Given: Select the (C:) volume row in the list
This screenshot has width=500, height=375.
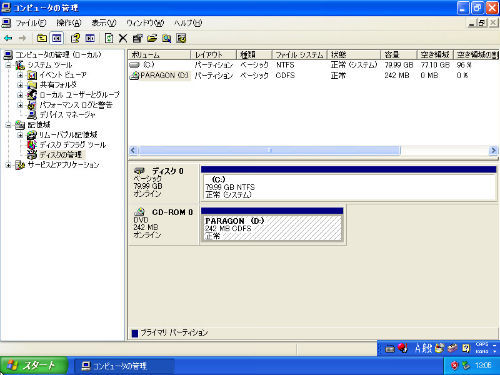Looking at the screenshot, I should (x=313, y=65).
